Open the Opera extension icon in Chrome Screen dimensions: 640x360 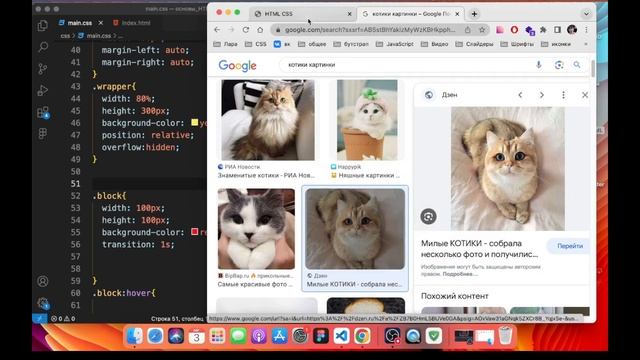click(514, 30)
